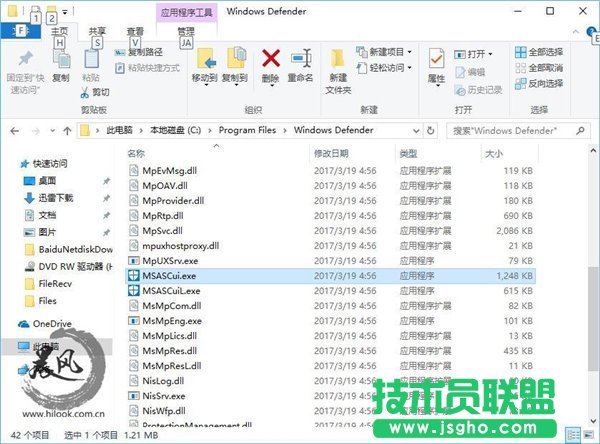Image resolution: width=600 pixels, height=444 pixels.
Task: Click the New folder icon
Action: click(338, 60)
